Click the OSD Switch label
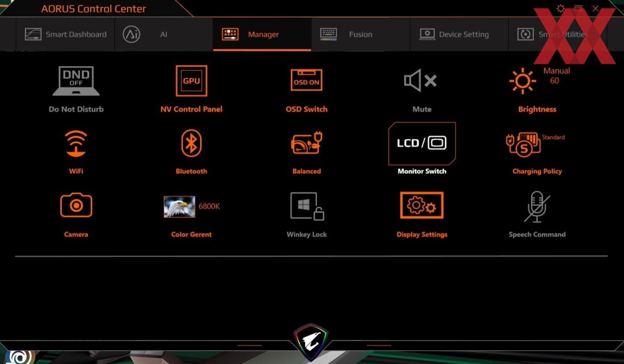This screenshot has width=624, height=364. click(x=306, y=109)
